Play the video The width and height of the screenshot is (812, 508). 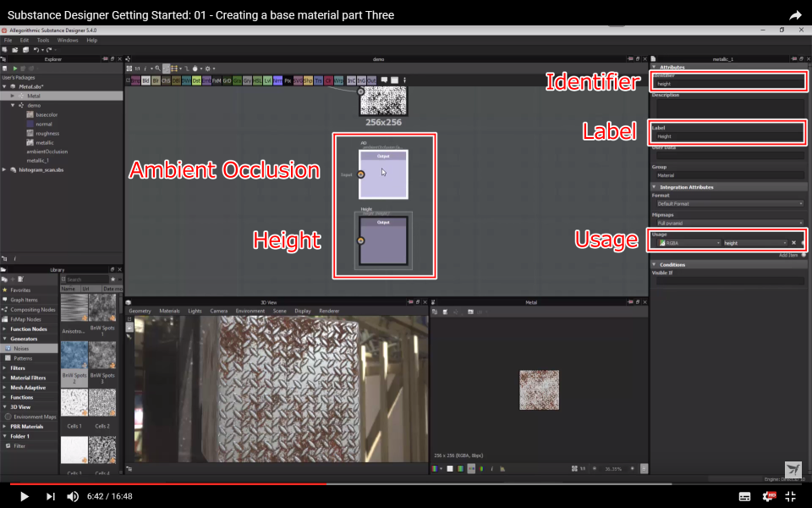pos(24,496)
